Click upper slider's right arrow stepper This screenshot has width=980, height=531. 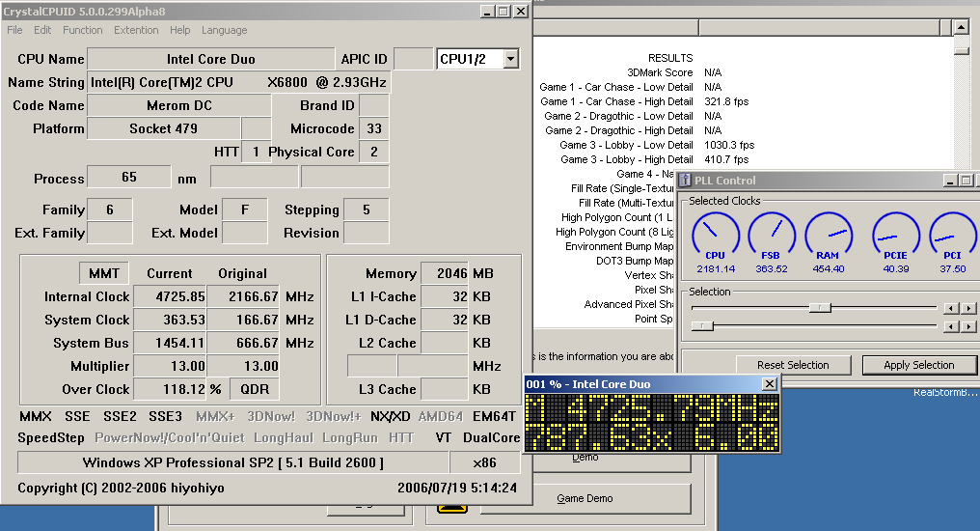click(x=968, y=308)
